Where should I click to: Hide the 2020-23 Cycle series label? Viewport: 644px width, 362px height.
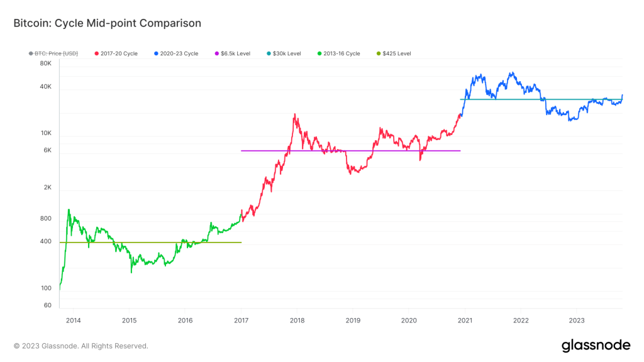pyautogui.click(x=179, y=54)
